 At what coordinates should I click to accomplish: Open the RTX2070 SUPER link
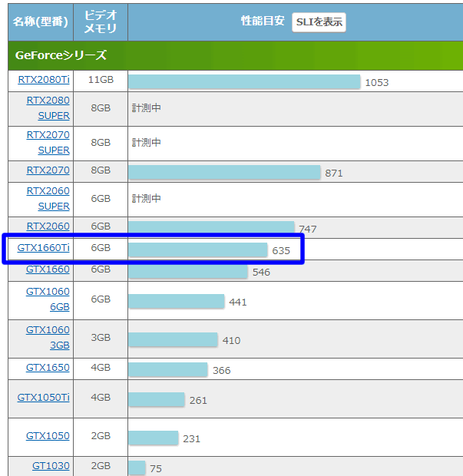pos(48,142)
